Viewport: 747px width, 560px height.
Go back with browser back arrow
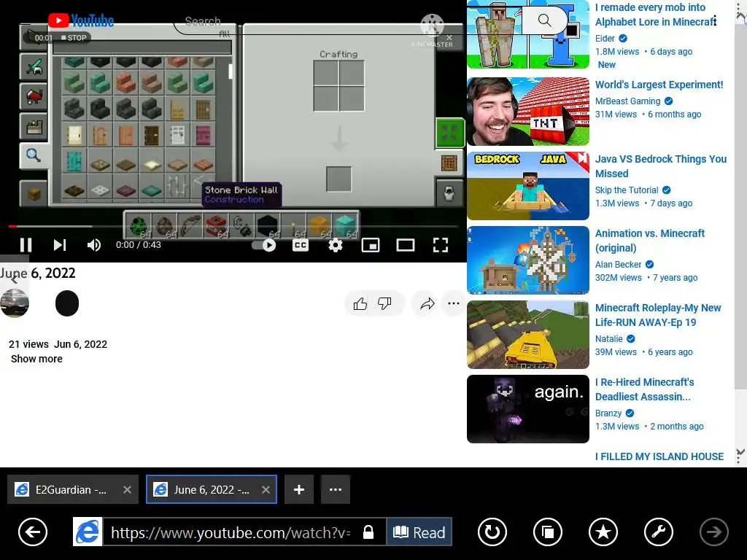[32, 532]
